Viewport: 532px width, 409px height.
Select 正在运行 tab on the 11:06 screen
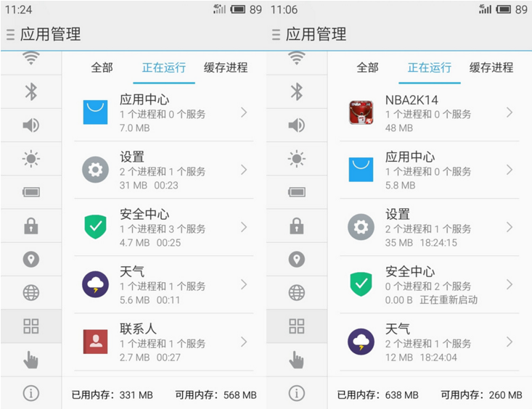coord(429,67)
